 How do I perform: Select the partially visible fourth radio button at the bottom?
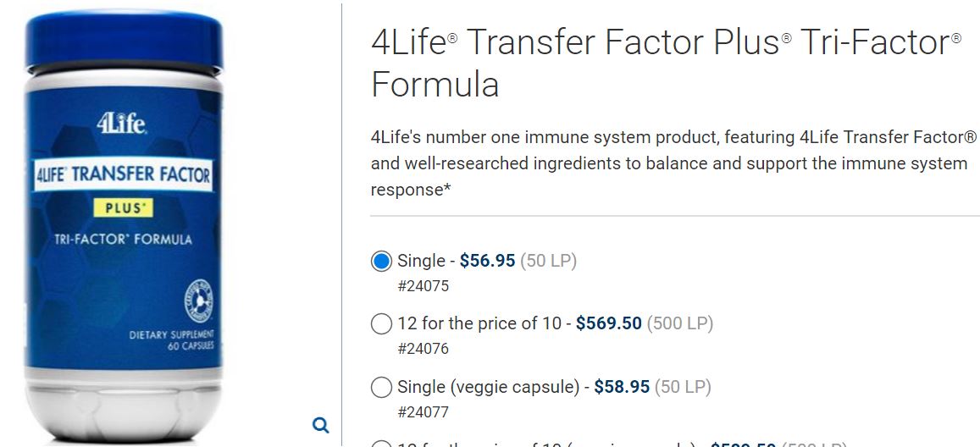[381, 444]
